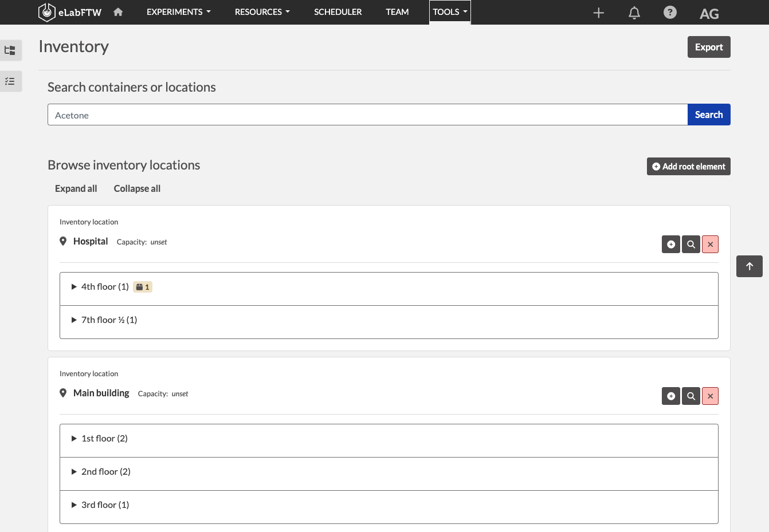Click the blue Search button
Viewport: 769px width, 532px height.
(709, 115)
